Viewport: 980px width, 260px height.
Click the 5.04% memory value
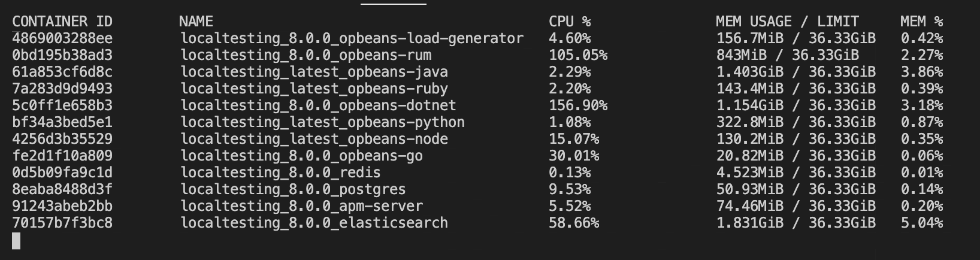[x=921, y=223]
